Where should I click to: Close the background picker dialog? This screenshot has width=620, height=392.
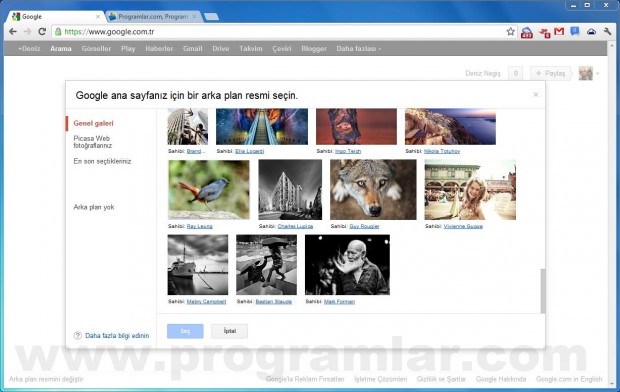536,95
